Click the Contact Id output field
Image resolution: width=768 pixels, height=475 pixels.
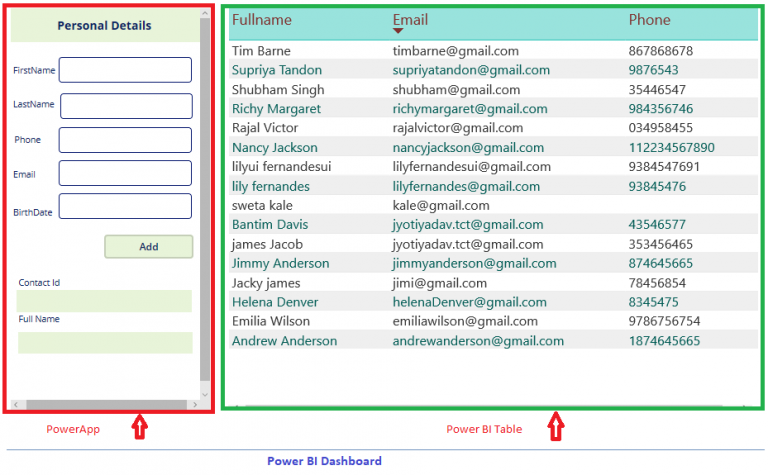104,301
